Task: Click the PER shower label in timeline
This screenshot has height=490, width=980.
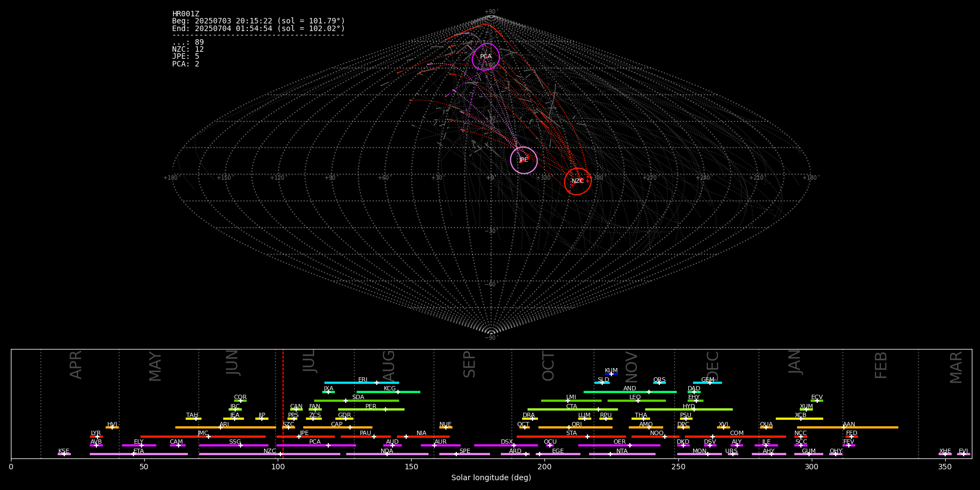Action: tap(371, 407)
